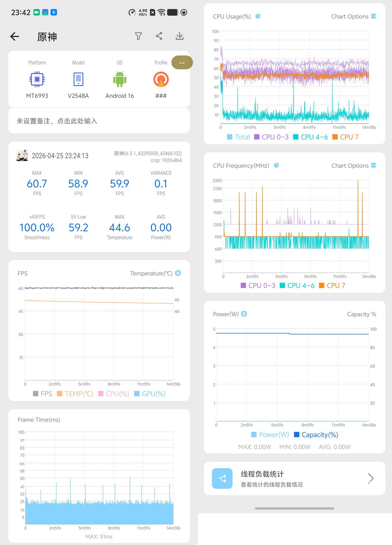
Task: Toggle Capacity(%) legend in Power chart
Action: 316,435
